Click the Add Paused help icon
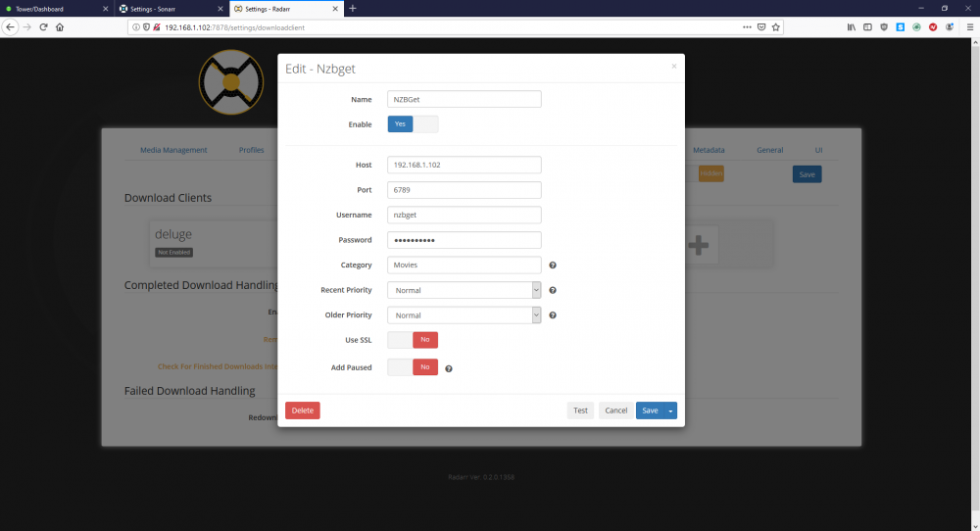 pos(449,368)
